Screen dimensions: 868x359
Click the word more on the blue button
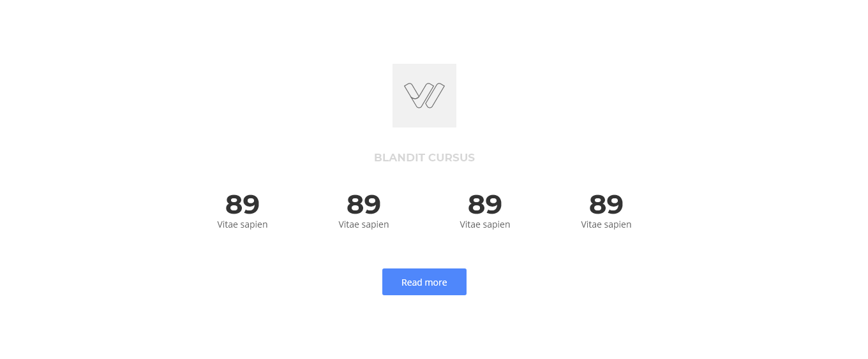tap(435, 282)
